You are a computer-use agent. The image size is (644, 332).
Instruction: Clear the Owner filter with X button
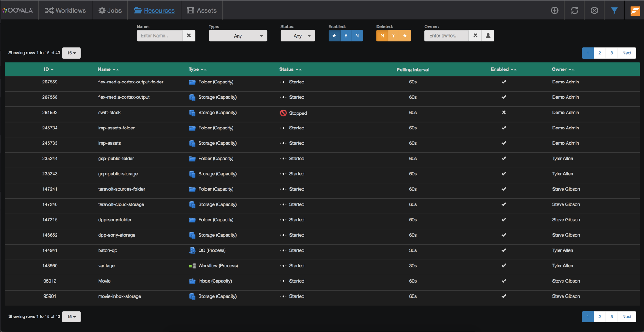(475, 36)
